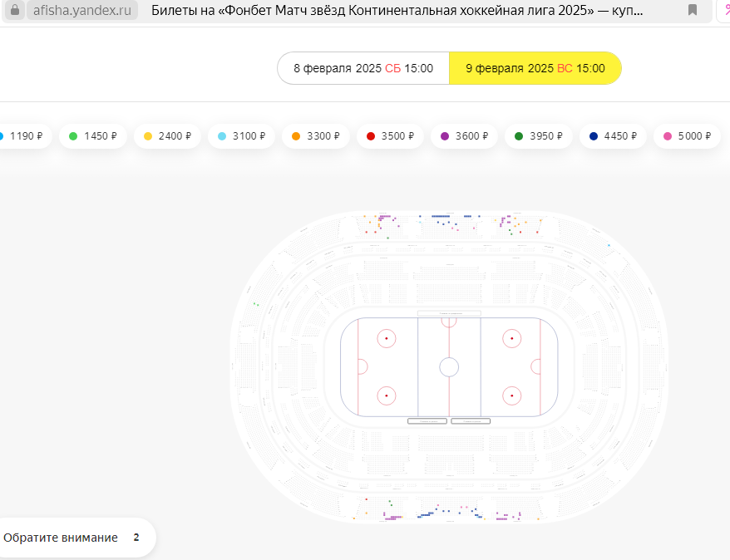Click the page title in the address bar
The height and width of the screenshot is (560, 730).
pyautogui.click(x=397, y=10)
